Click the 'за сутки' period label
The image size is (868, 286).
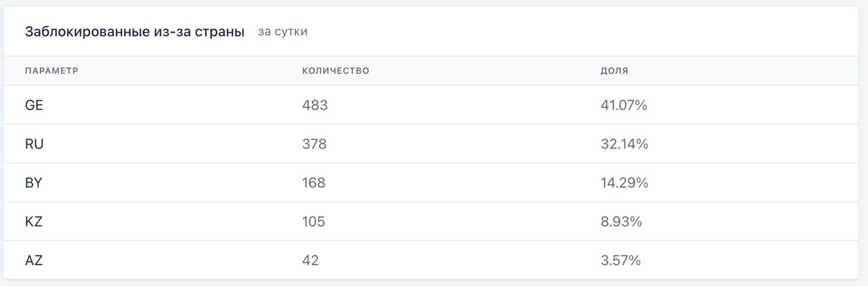click(283, 32)
